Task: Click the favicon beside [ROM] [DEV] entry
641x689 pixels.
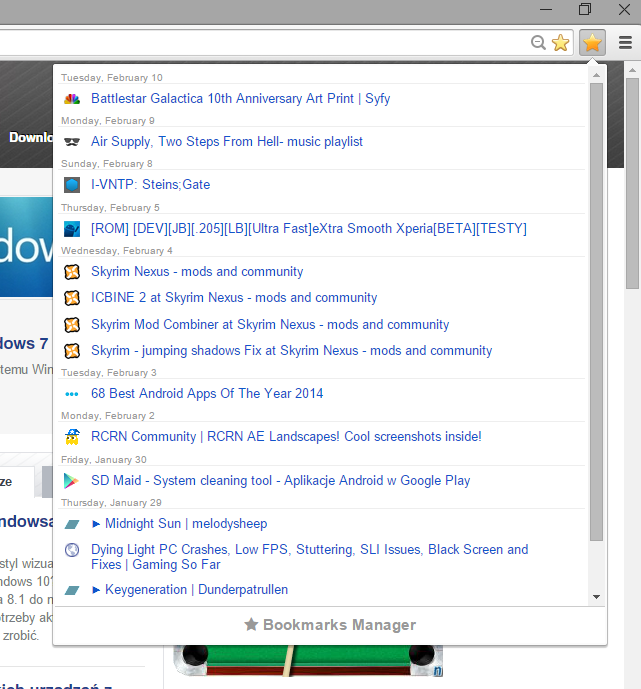Action: coord(72,229)
